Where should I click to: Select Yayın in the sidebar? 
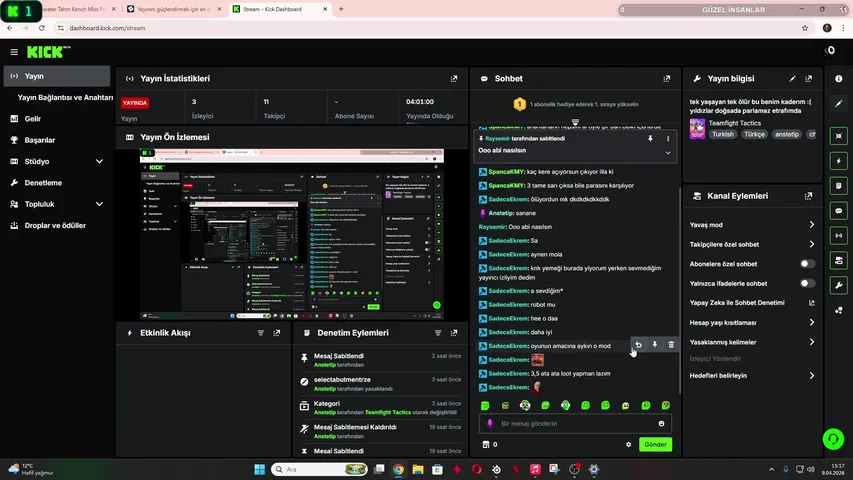pyautogui.click(x=57, y=76)
